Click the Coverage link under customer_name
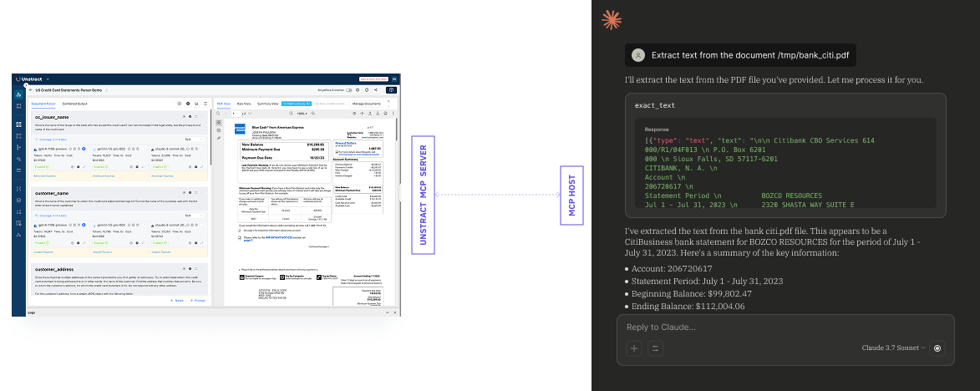 click(51, 216)
